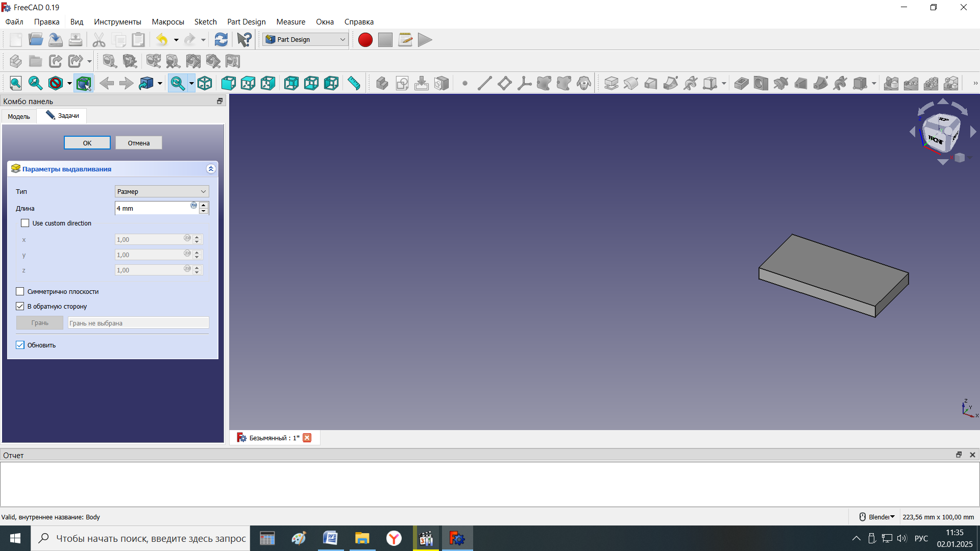Viewport: 980px width, 551px height.
Task: Set Rear view with cube icon
Action: pos(291,83)
